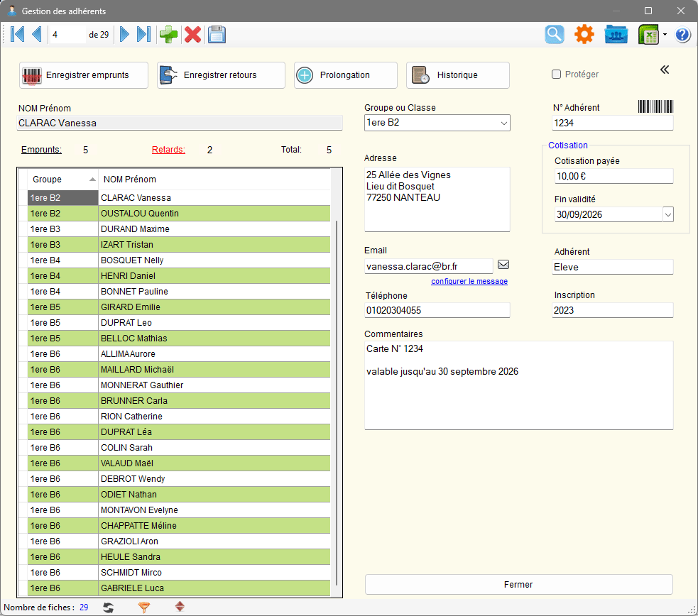Click the blue help question mark icon

683,34
